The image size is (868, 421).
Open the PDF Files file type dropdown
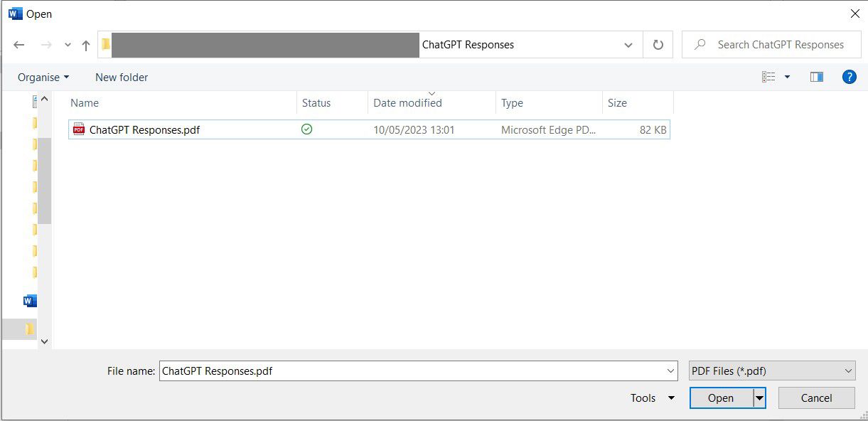pyautogui.click(x=772, y=371)
